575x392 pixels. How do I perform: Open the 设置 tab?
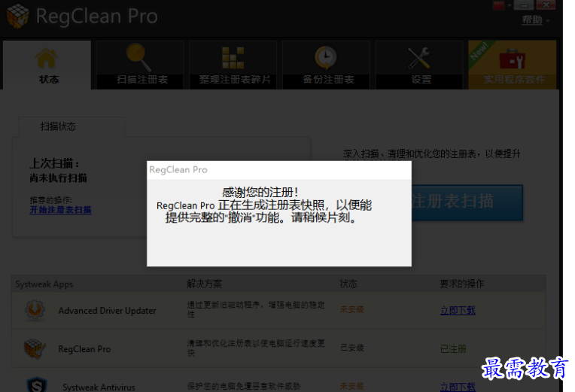tap(419, 65)
